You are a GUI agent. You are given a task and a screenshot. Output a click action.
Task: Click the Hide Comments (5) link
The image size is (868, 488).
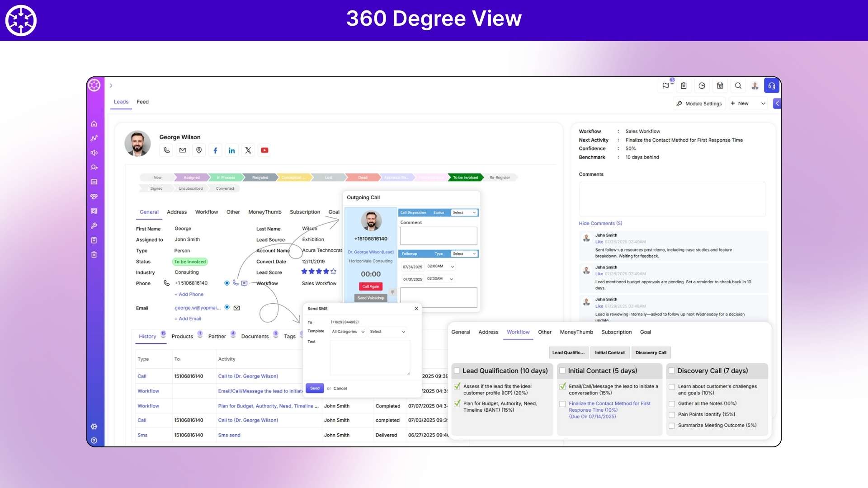(600, 223)
